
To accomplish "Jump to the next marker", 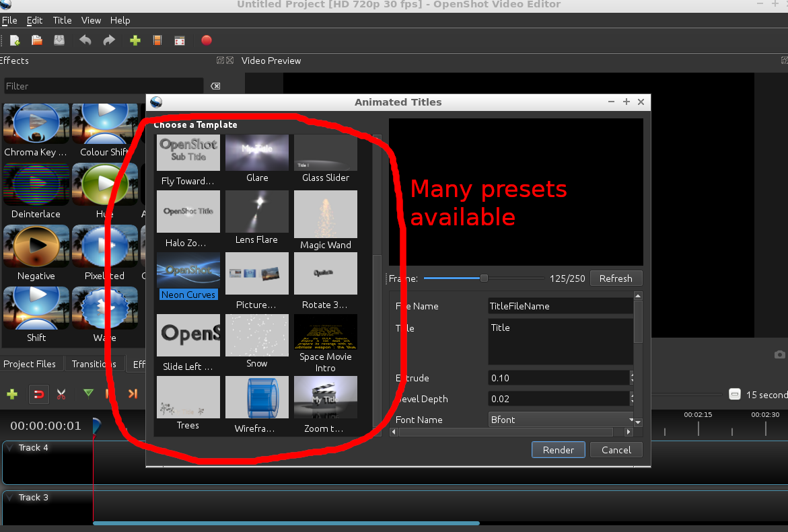I will pos(133,394).
